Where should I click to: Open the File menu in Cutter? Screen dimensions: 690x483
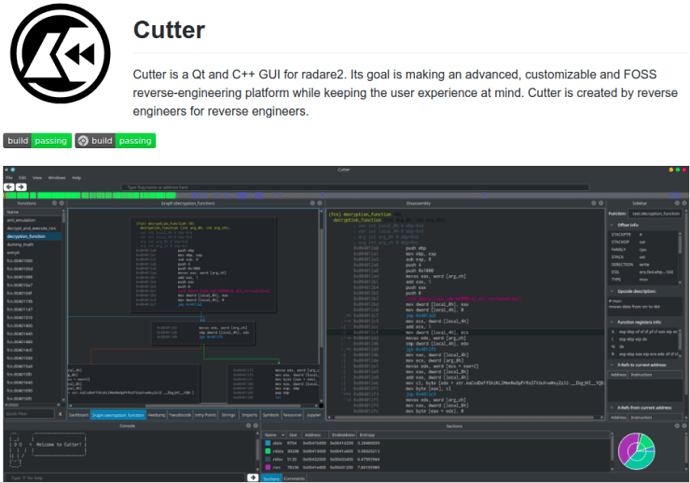[x=9, y=178]
